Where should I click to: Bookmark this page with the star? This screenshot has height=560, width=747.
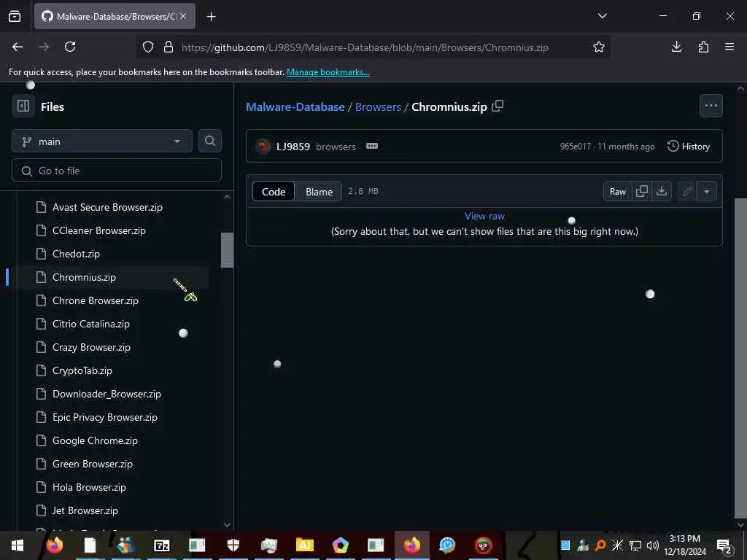[x=599, y=47]
